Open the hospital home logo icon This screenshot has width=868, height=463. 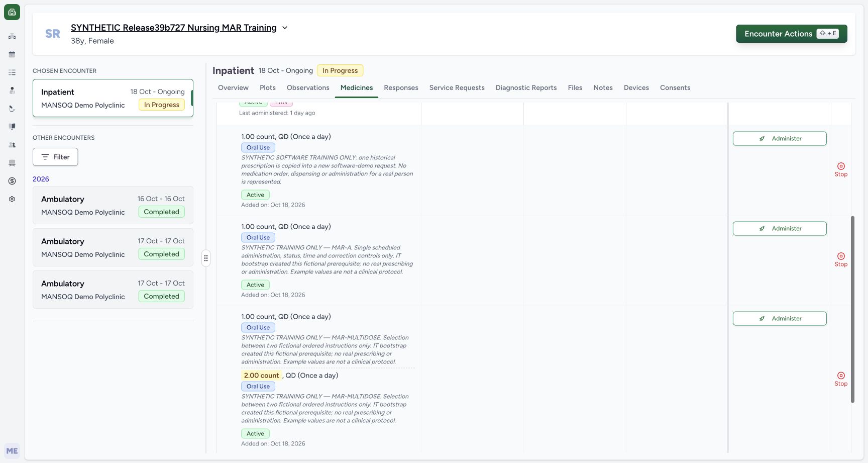coord(12,12)
